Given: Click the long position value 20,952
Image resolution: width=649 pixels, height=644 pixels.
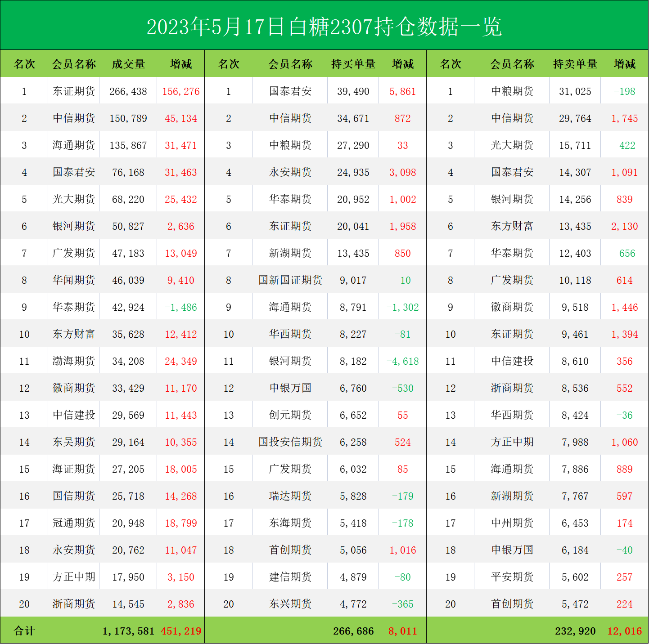Looking at the screenshot, I should (x=353, y=199).
